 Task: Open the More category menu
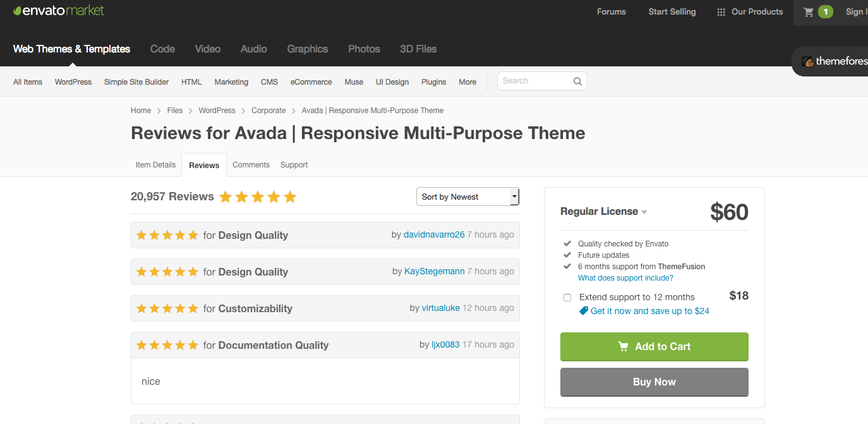click(x=467, y=82)
